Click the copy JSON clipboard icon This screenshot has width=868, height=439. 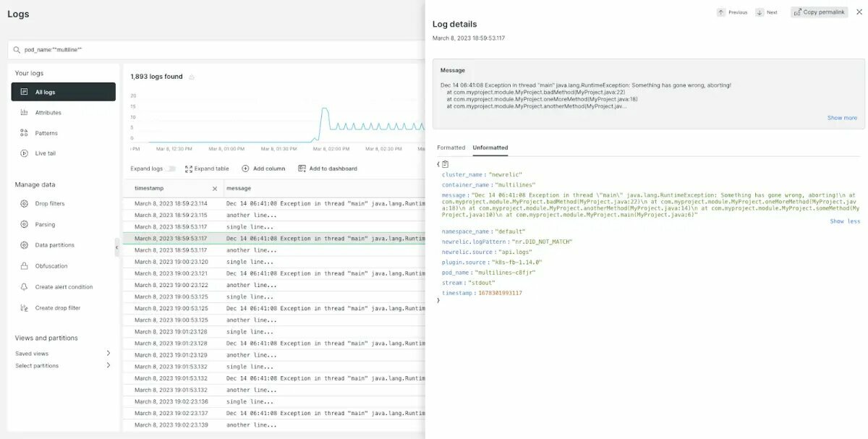pyautogui.click(x=446, y=164)
